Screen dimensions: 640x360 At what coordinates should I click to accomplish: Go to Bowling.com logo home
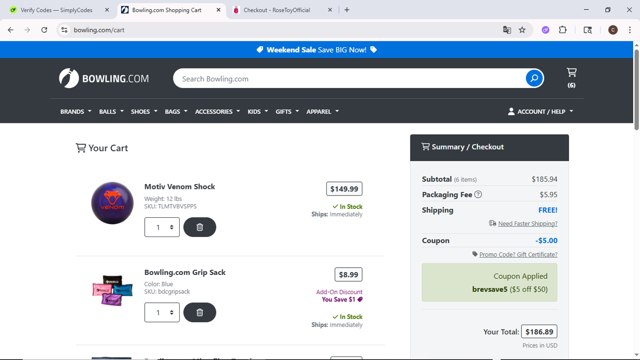pyautogui.click(x=104, y=78)
